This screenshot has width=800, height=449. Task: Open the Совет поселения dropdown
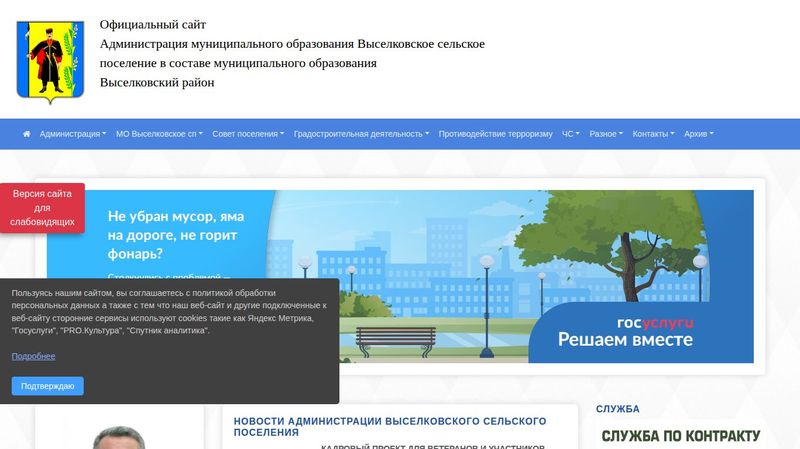click(248, 134)
